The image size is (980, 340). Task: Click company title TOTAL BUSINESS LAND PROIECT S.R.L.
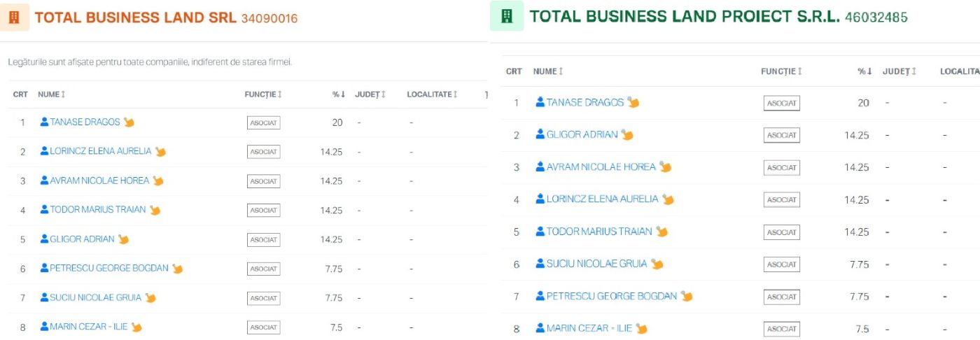[685, 16]
